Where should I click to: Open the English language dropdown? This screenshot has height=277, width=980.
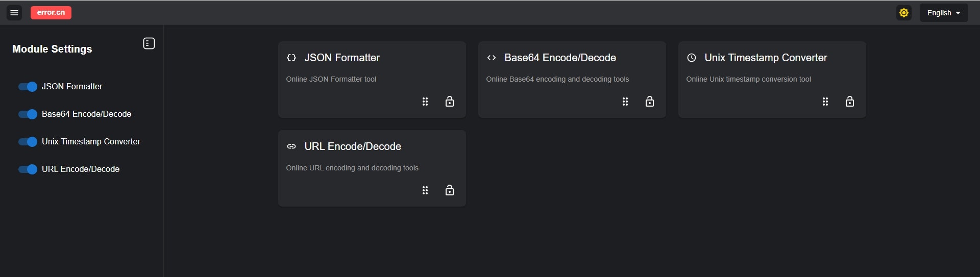click(944, 13)
